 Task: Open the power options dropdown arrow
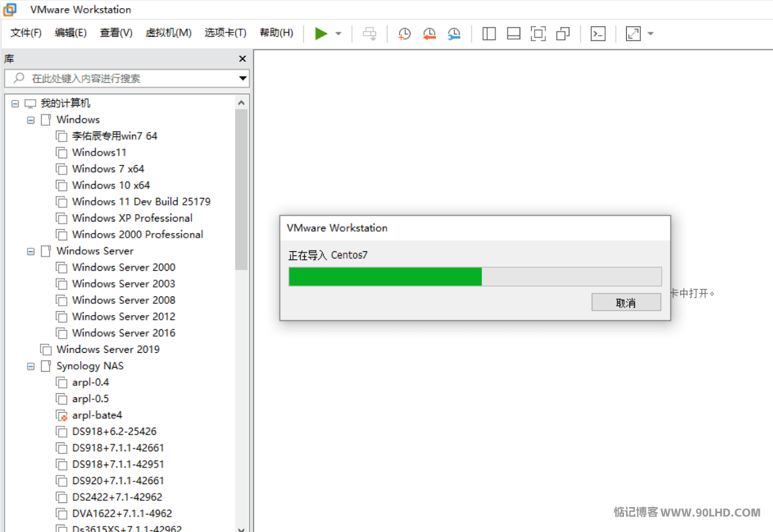(x=338, y=34)
